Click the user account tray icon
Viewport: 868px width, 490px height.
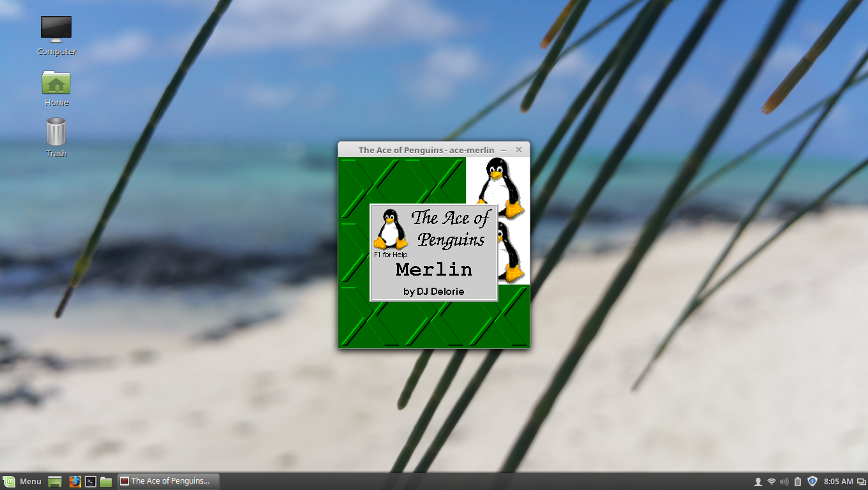point(758,481)
